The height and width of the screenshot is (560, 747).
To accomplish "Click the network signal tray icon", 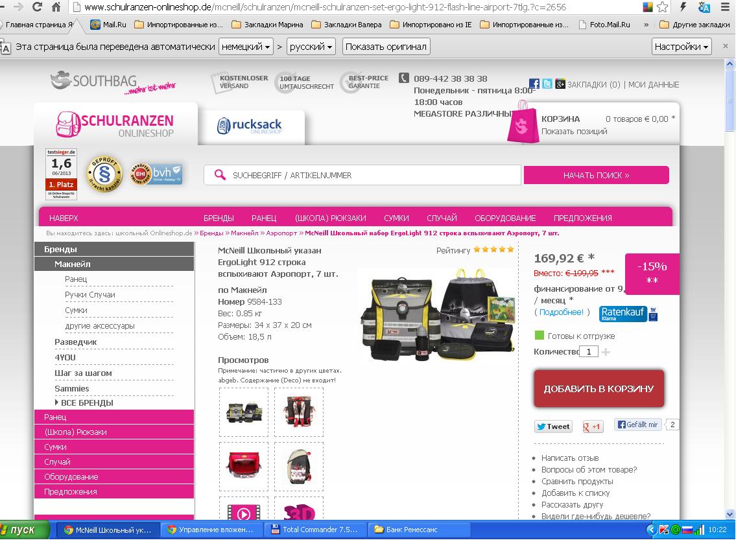I will tap(699, 530).
